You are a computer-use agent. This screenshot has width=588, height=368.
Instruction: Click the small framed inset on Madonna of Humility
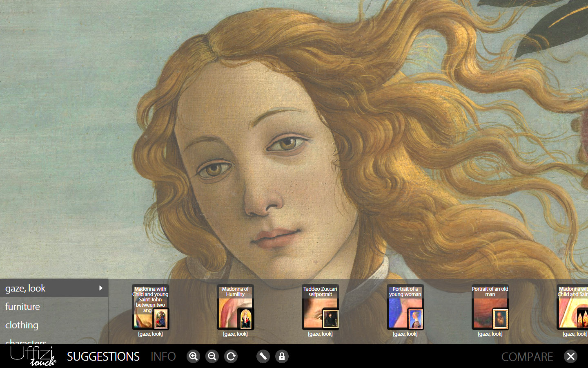[x=245, y=319]
